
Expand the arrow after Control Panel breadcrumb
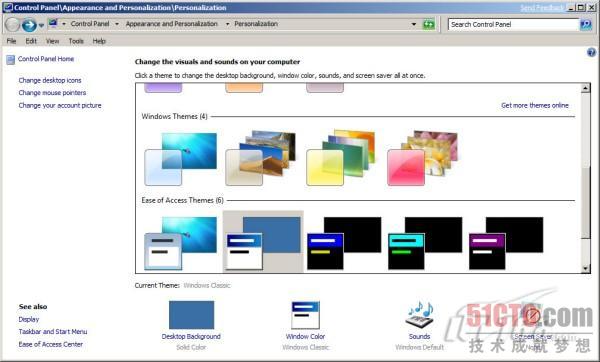(x=117, y=24)
